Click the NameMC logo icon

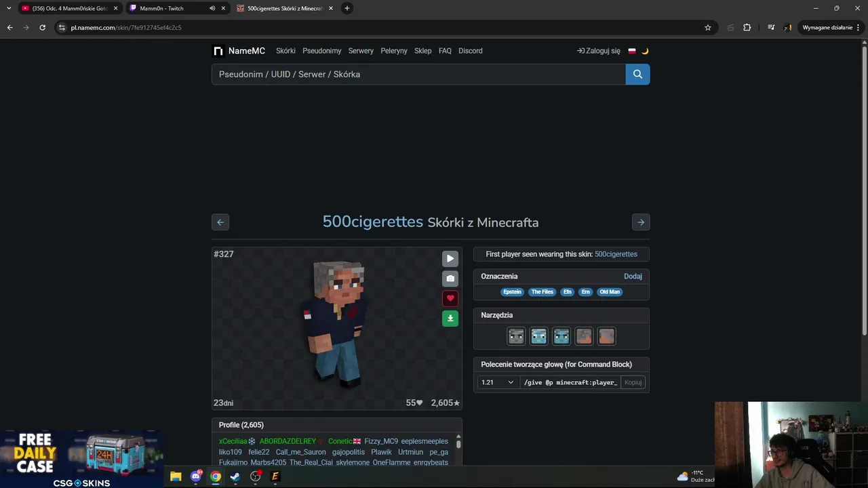218,51
